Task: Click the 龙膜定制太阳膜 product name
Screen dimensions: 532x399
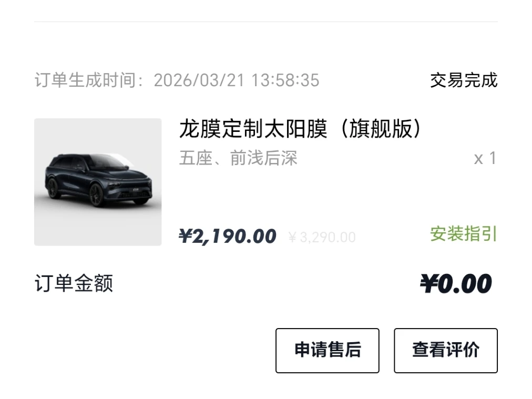Action: coord(253,129)
